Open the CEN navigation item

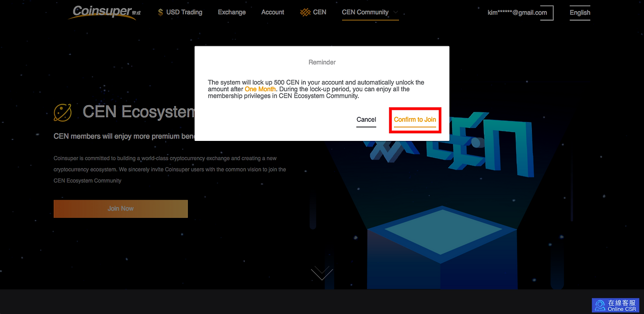(319, 12)
